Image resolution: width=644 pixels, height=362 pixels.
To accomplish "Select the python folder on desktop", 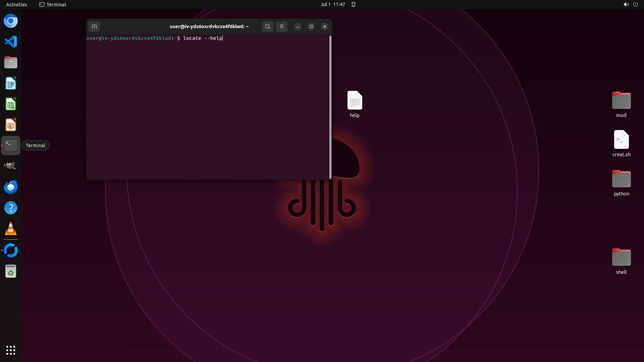I will (621, 179).
